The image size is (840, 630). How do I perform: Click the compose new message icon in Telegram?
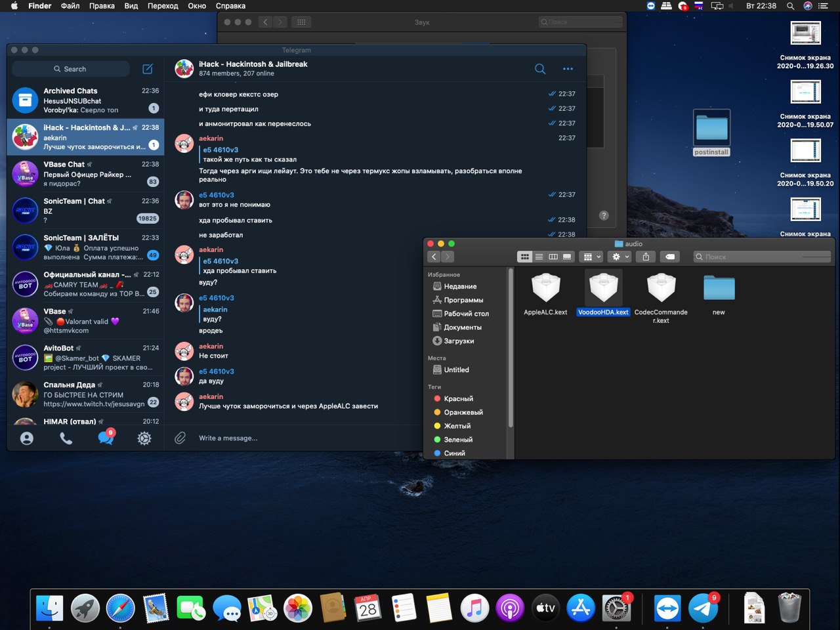148,69
